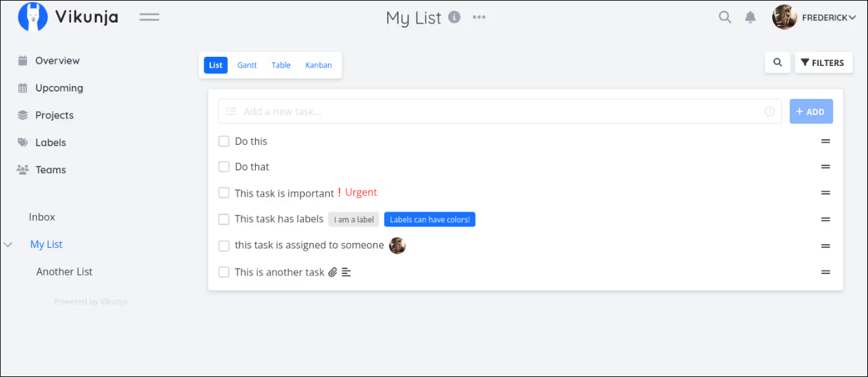Check off the Do this task
This screenshot has width=868, height=377.
pyautogui.click(x=224, y=141)
